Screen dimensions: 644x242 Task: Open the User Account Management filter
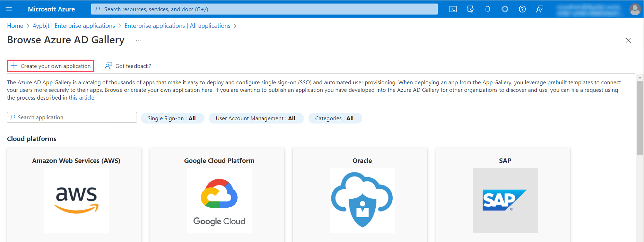[256, 118]
